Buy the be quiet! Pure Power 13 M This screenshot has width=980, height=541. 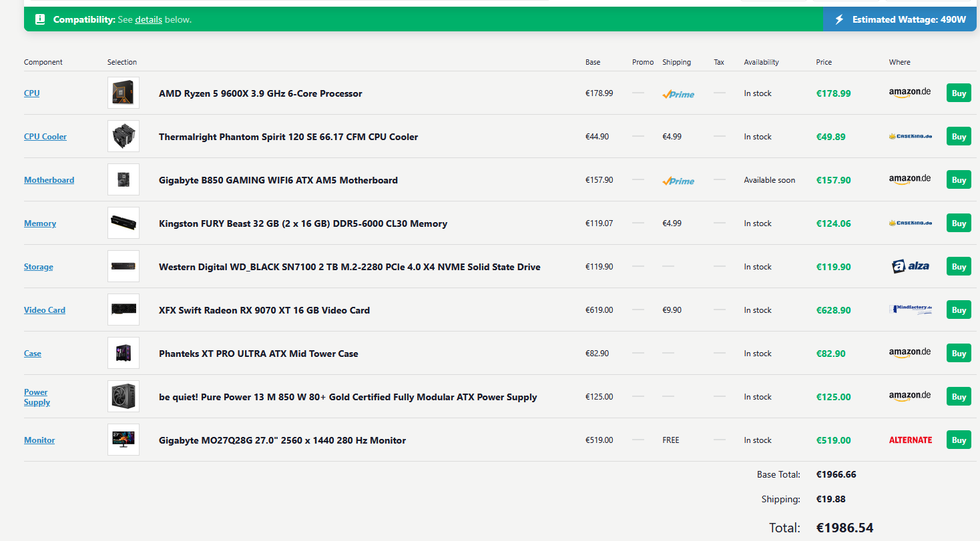point(959,396)
